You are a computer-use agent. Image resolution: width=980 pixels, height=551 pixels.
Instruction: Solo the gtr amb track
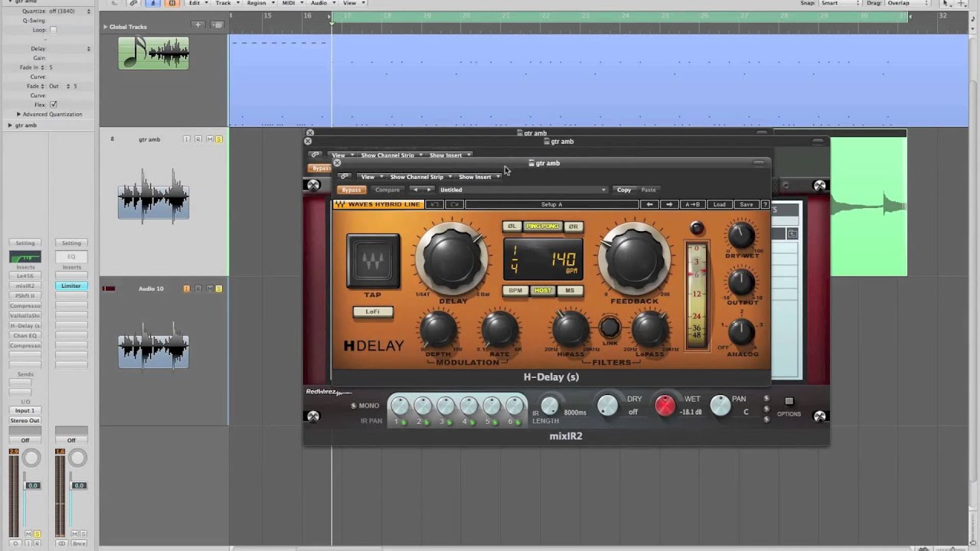click(x=218, y=139)
